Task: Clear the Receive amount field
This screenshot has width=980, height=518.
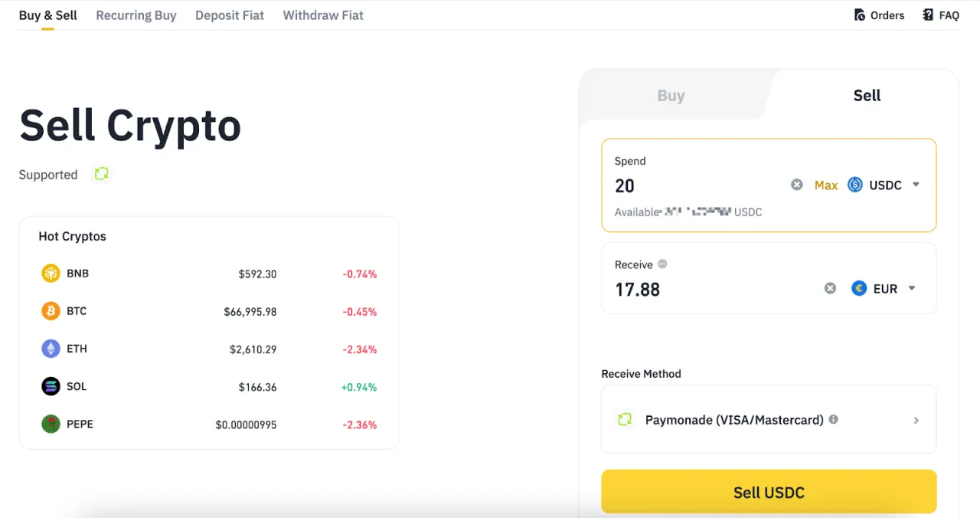Action: tap(830, 288)
